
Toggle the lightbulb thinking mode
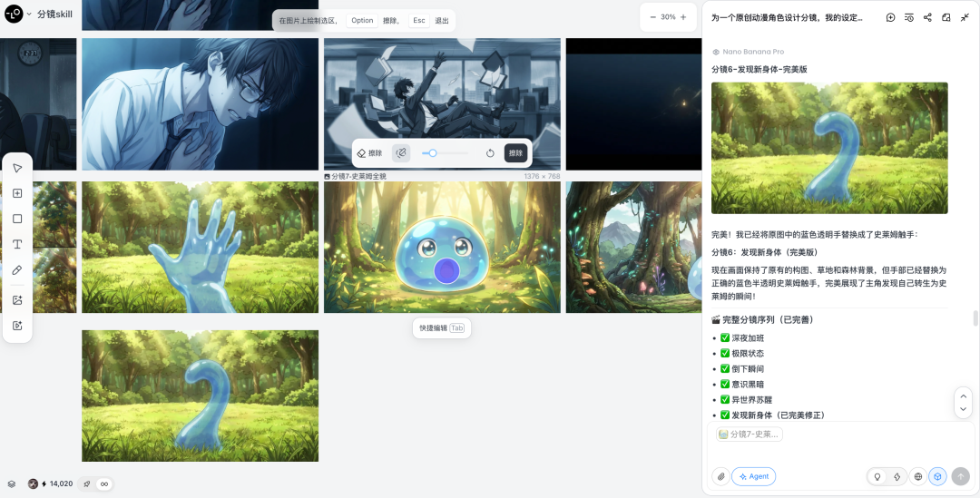point(877,476)
